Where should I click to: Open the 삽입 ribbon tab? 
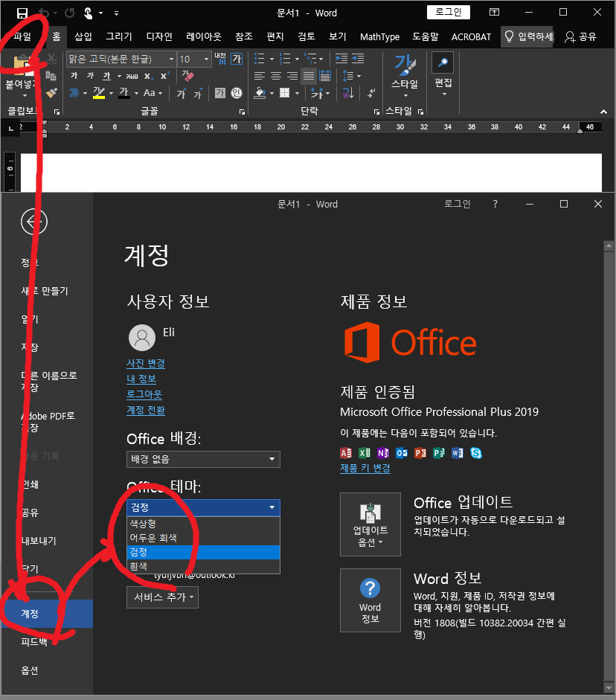click(x=83, y=36)
